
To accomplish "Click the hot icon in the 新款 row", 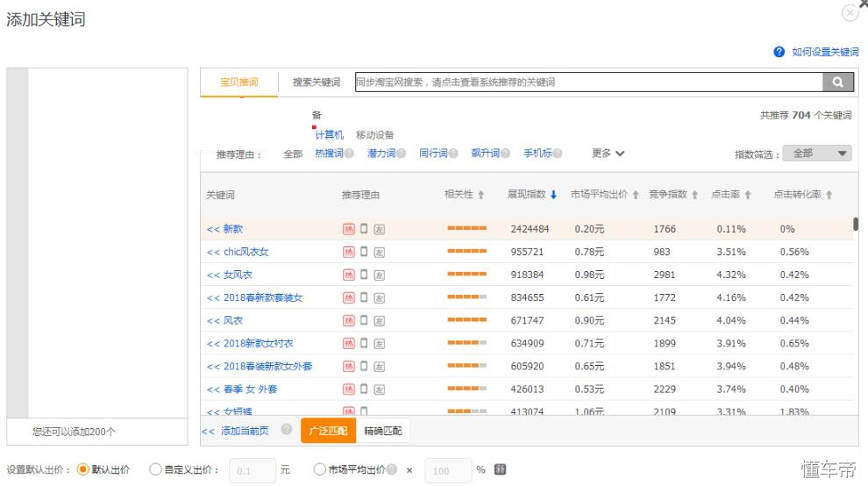I will pyautogui.click(x=349, y=229).
